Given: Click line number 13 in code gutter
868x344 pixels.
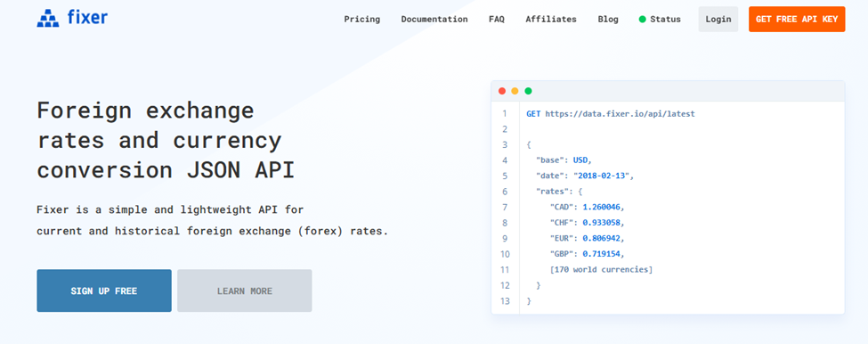Looking at the screenshot, I should pos(504,301).
